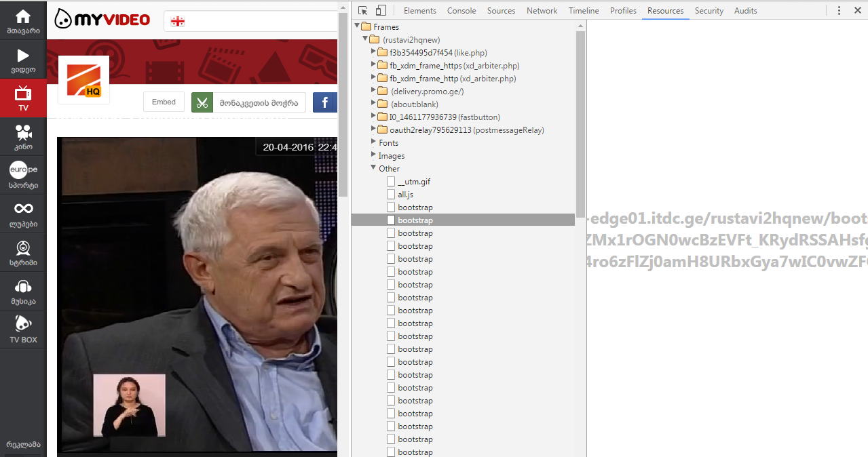Switch to the Console tab

pos(461,10)
